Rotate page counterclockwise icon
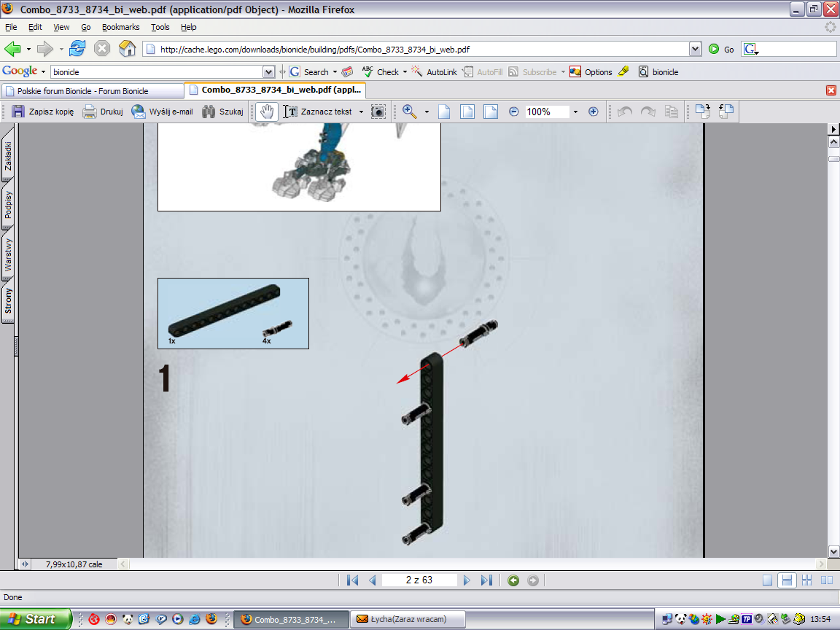The height and width of the screenshot is (630, 840). [726, 111]
